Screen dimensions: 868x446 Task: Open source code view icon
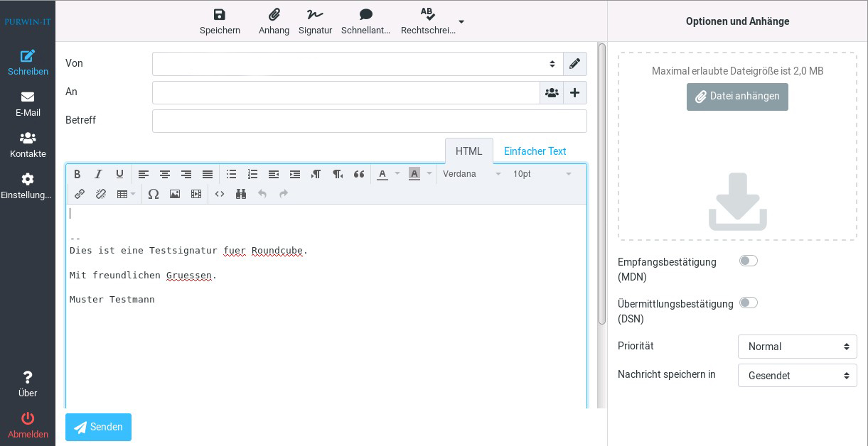(x=220, y=194)
